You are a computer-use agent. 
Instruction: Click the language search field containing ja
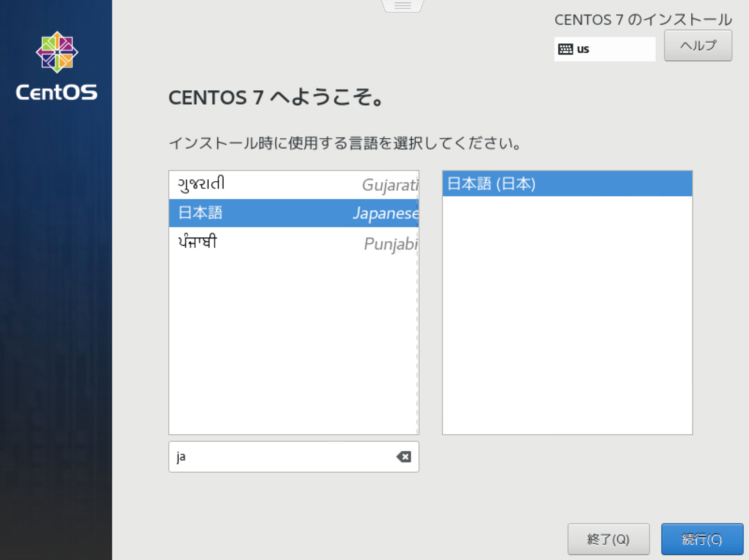[x=293, y=457]
